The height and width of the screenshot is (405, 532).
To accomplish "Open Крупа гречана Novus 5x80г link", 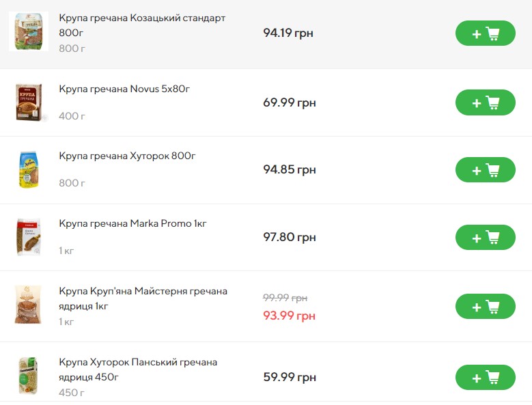I will (124, 89).
